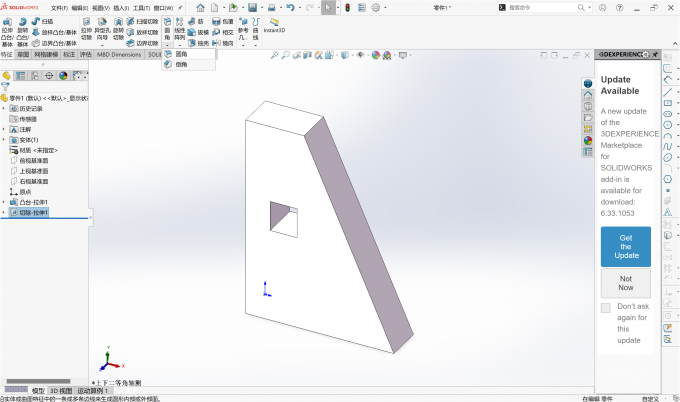
Task: Open the 异型孔向导 hole wizard tool
Action: pyautogui.click(x=102, y=29)
